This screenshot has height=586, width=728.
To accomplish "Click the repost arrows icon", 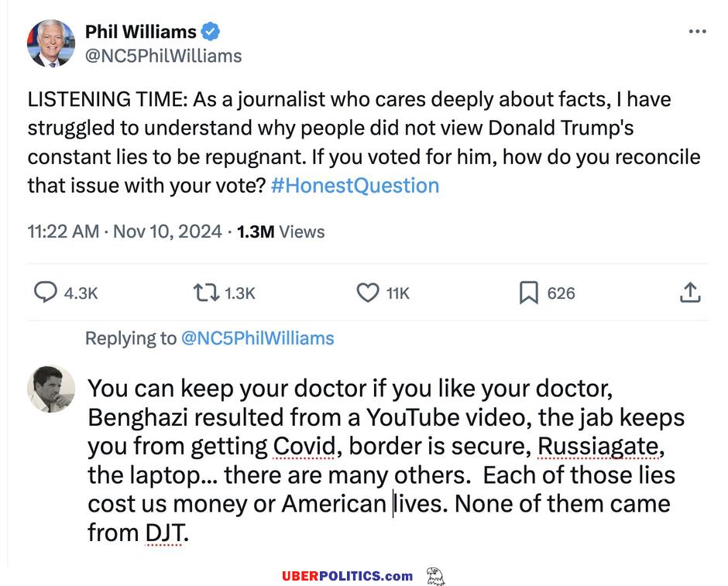I will click(x=205, y=293).
